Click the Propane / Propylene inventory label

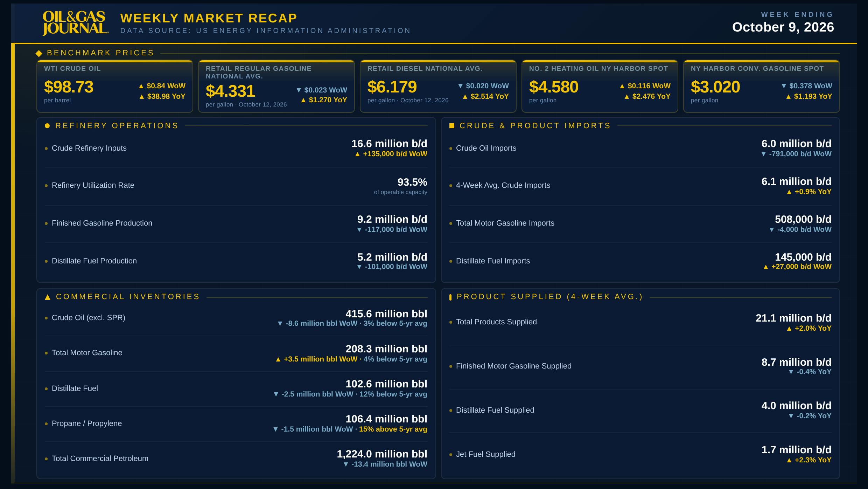point(87,423)
